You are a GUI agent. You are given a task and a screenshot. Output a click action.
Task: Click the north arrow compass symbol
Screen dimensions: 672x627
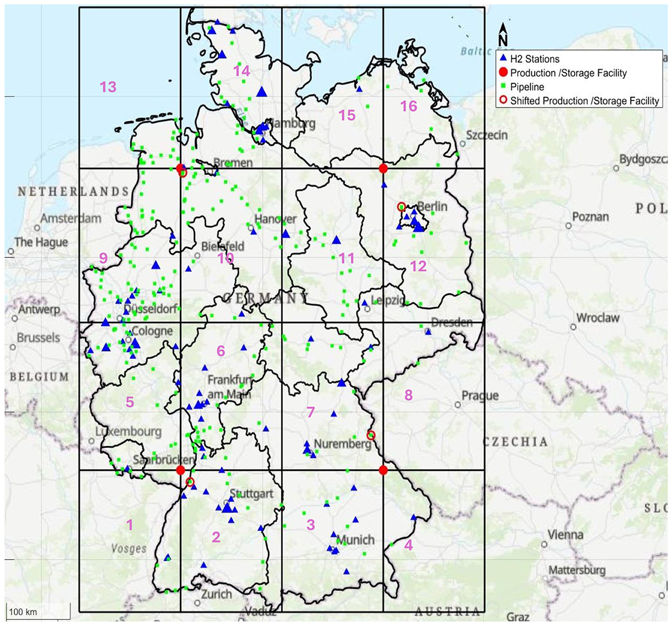pos(503,35)
